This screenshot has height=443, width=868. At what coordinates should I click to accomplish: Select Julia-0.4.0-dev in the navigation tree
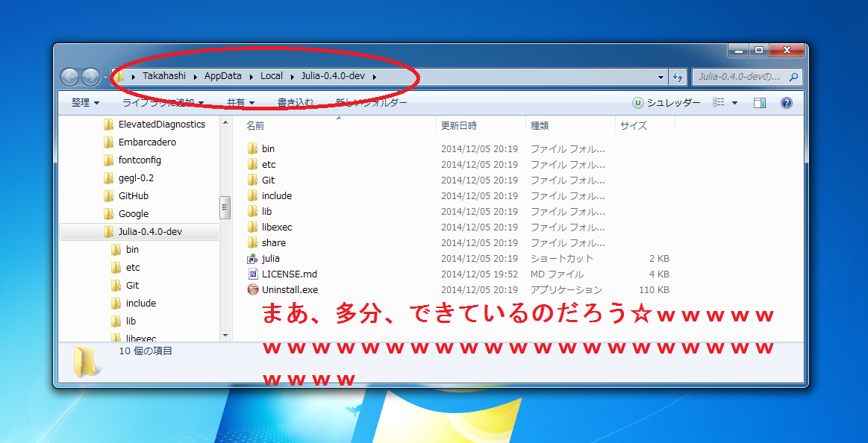coord(150,232)
